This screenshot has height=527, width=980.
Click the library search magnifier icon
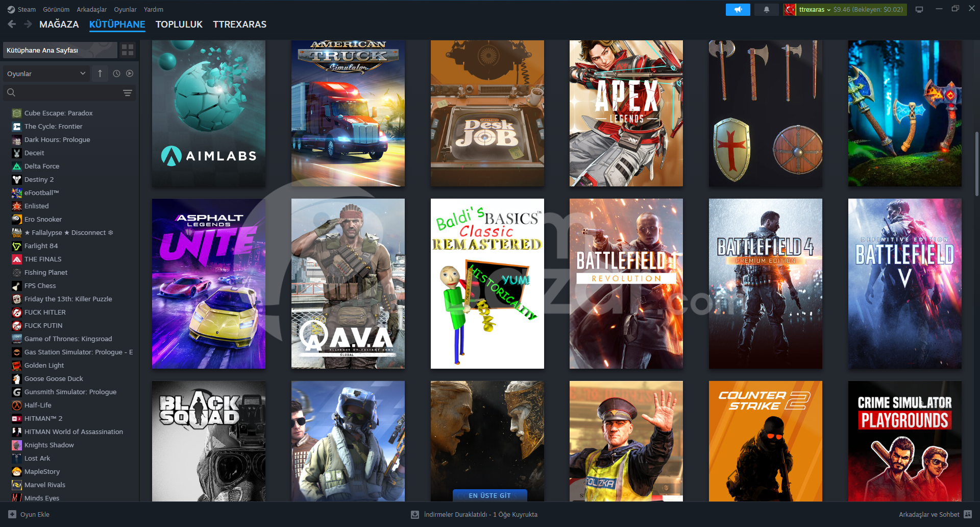coord(11,92)
